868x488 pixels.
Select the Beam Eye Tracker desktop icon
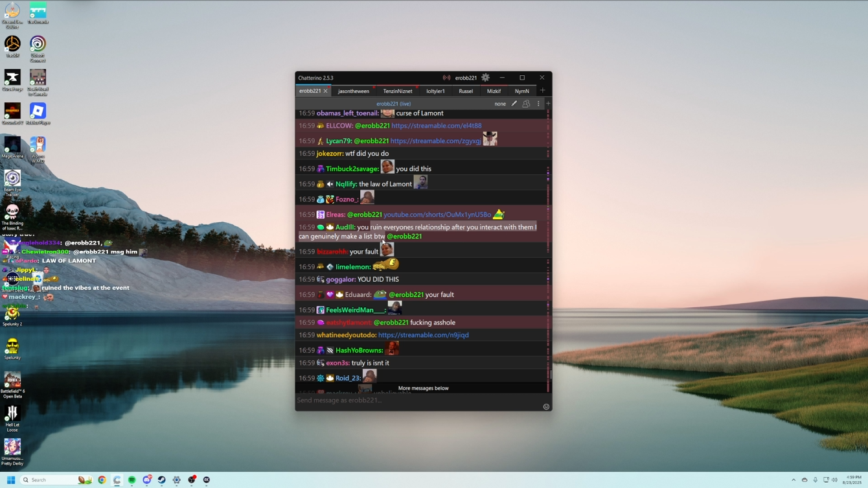pos(12,183)
